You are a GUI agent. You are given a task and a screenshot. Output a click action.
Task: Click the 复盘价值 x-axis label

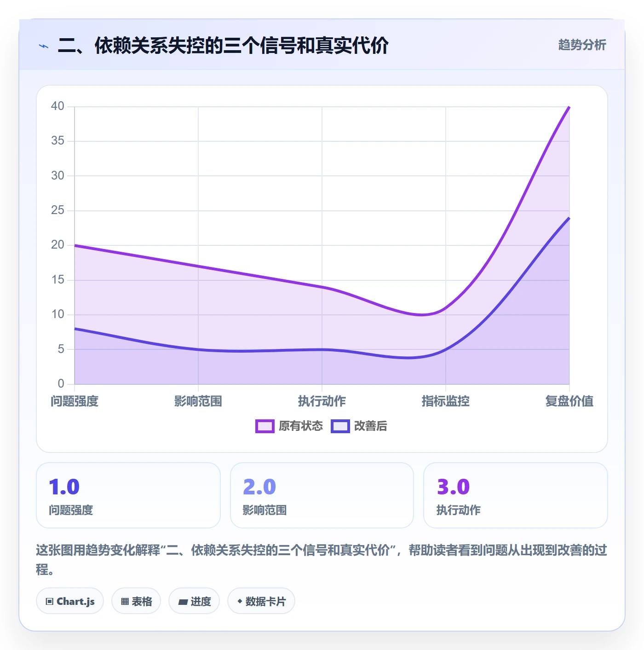(569, 401)
